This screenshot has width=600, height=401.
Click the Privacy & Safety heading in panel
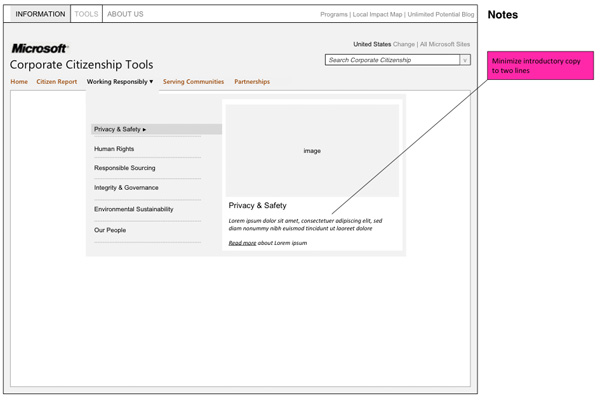click(258, 205)
